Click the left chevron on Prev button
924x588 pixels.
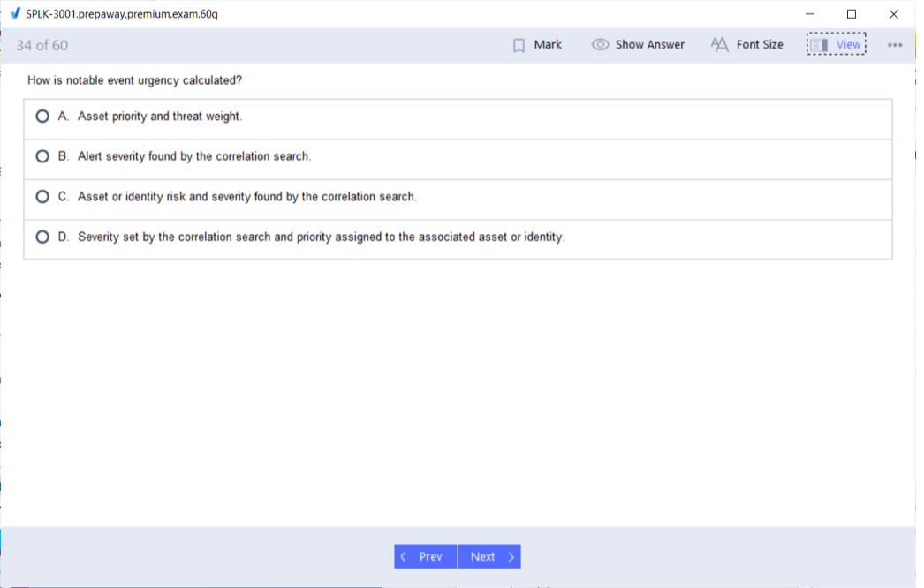coord(404,557)
